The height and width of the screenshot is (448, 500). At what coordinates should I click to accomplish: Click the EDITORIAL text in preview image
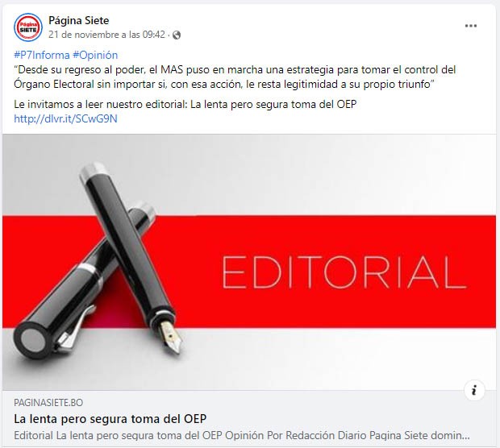344,272
